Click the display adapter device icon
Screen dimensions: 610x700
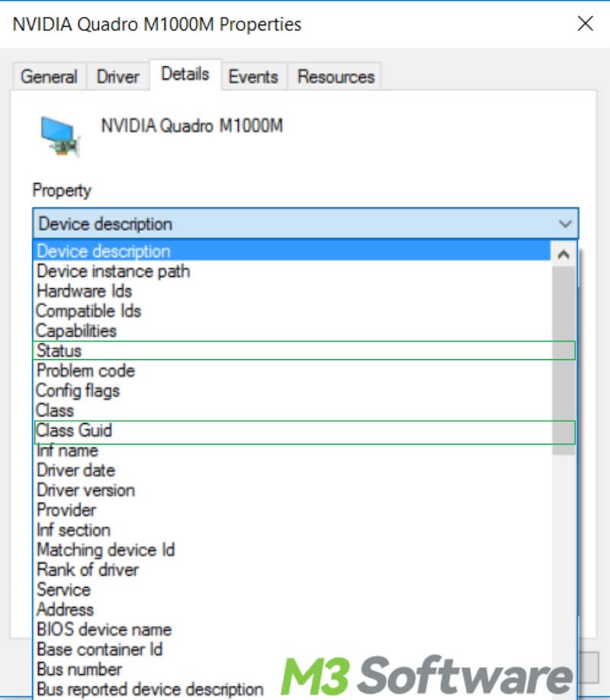[x=60, y=136]
